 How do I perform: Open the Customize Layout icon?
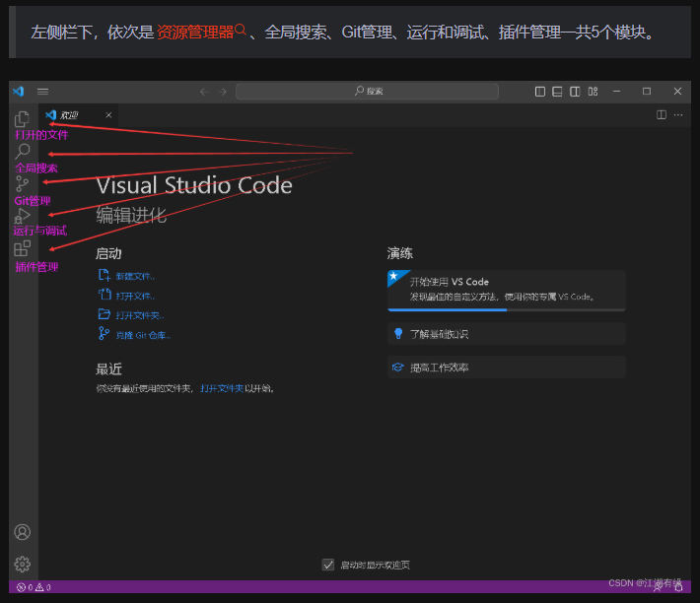(x=593, y=92)
